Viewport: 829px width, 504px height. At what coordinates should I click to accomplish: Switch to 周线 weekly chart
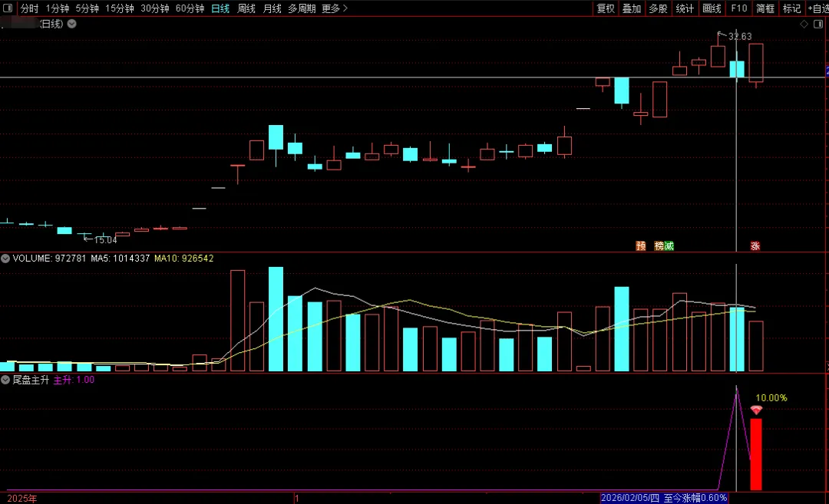(246, 8)
